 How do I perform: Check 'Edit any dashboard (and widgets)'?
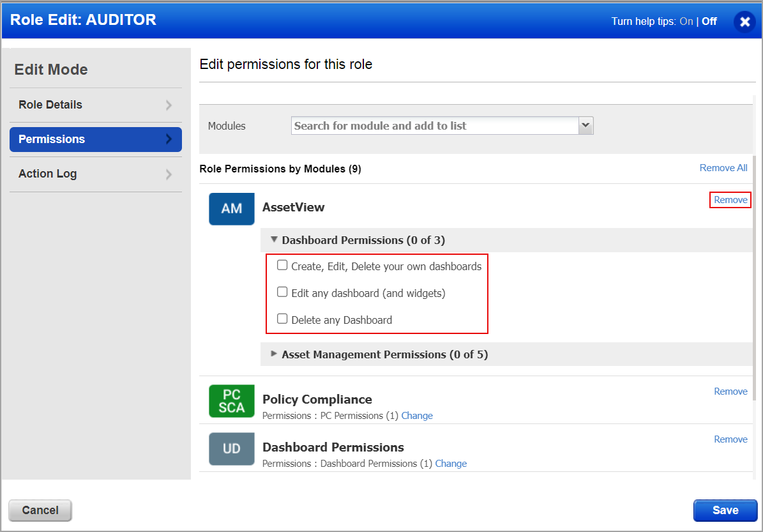(282, 292)
